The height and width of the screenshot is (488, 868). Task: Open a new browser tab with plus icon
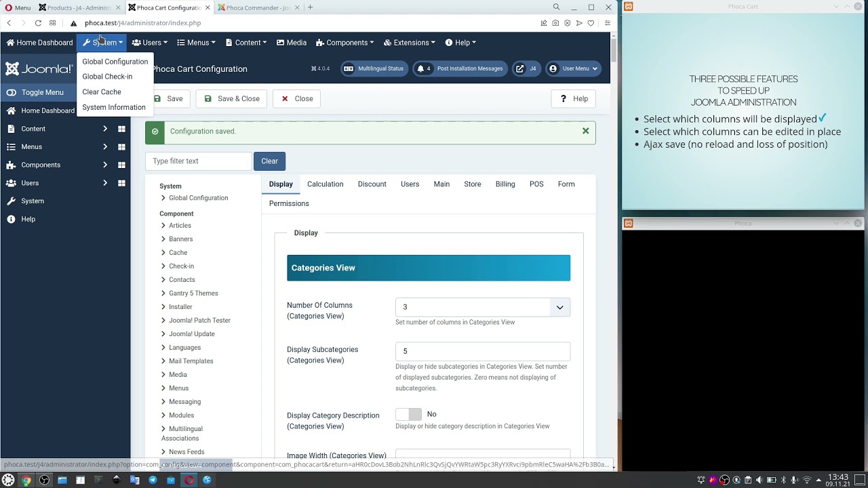[x=310, y=7]
